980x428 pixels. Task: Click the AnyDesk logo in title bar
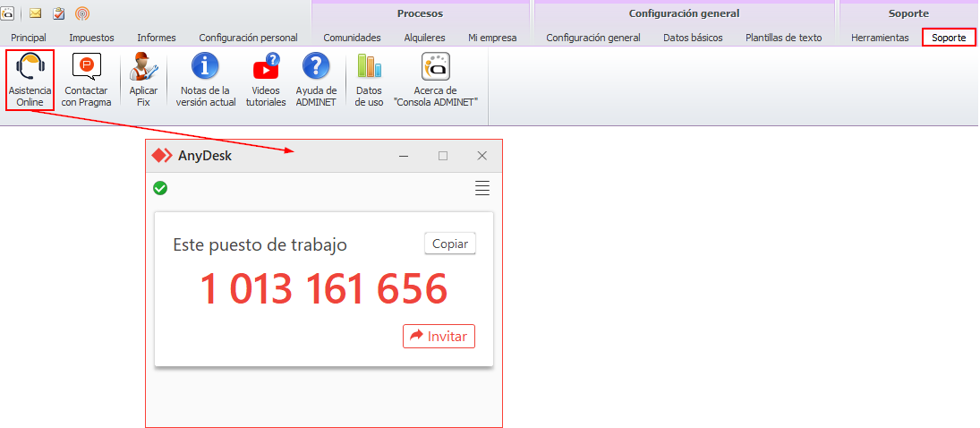[162, 156]
